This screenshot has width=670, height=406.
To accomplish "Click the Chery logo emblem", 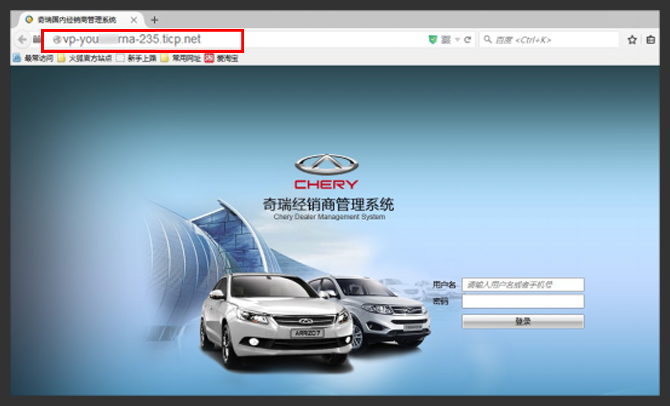I will coord(326,164).
